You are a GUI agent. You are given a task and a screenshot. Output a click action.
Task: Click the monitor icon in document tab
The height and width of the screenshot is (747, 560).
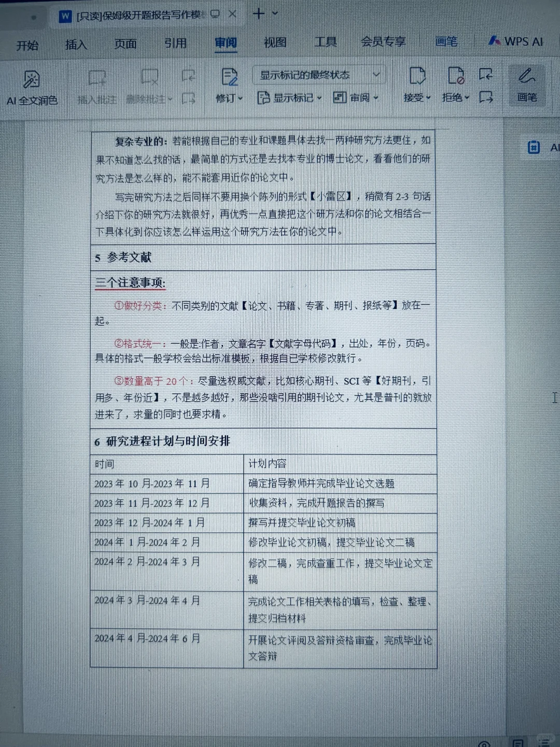[215, 15]
